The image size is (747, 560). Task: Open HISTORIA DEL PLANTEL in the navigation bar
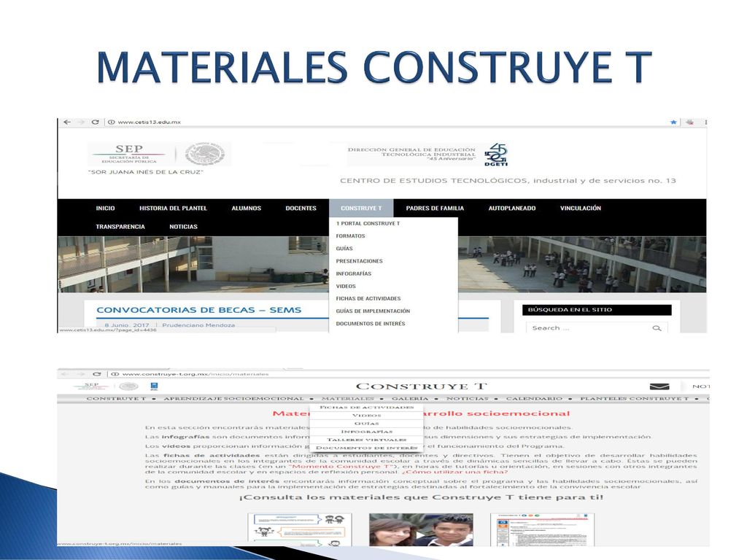click(x=173, y=208)
